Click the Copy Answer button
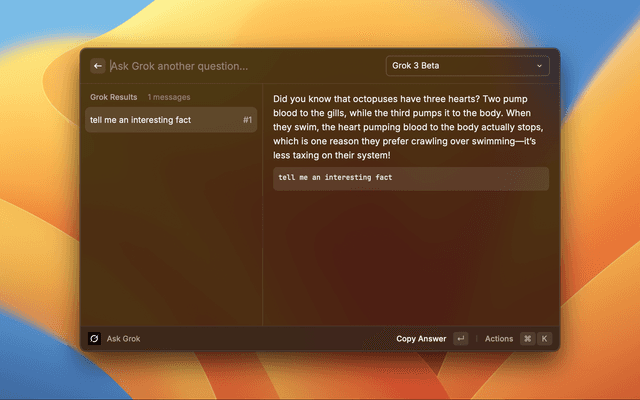This screenshot has width=640, height=400. tap(421, 339)
